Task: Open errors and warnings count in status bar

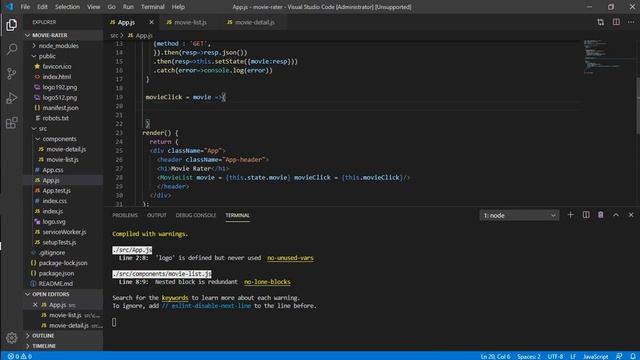Action: click(x=20, y=356)
